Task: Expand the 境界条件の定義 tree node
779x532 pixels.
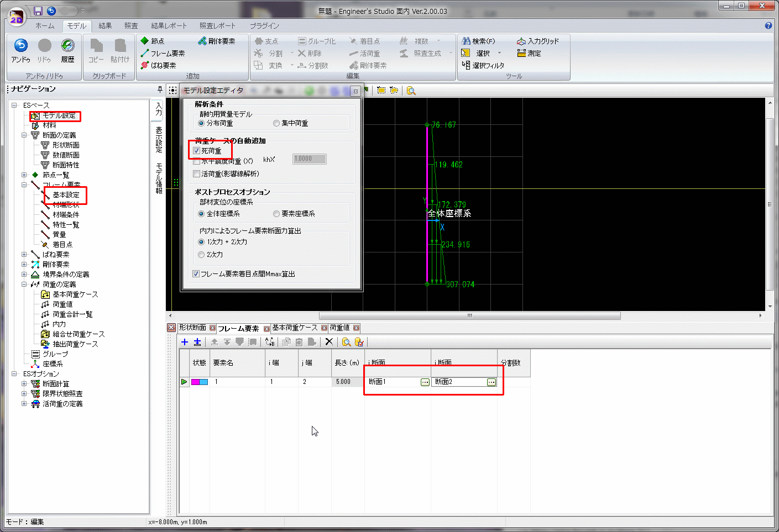Action: [24, 274]
